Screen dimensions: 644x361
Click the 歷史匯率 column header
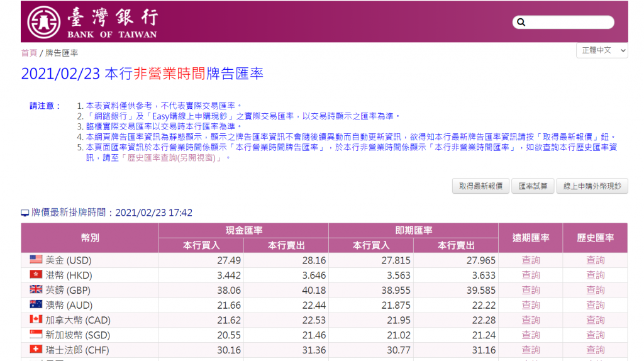[595, 238]
